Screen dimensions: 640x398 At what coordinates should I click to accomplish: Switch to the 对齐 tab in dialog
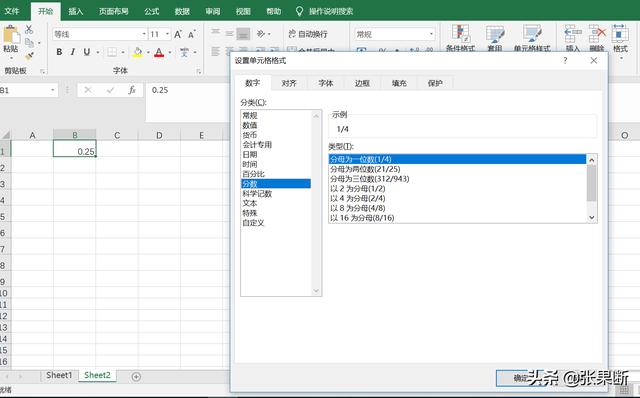289,83
